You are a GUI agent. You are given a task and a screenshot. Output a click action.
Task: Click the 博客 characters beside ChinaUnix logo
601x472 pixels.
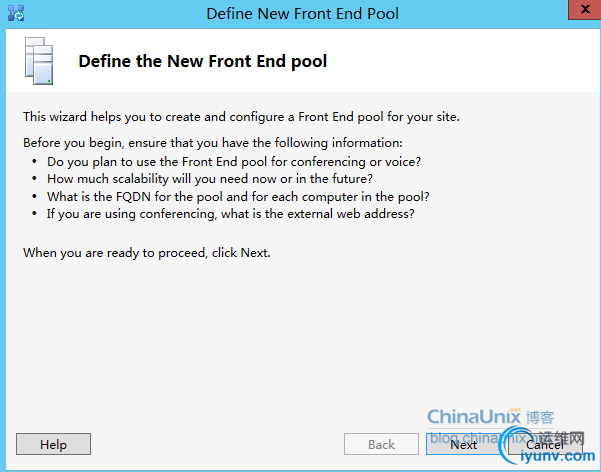[x=540, y=417]
